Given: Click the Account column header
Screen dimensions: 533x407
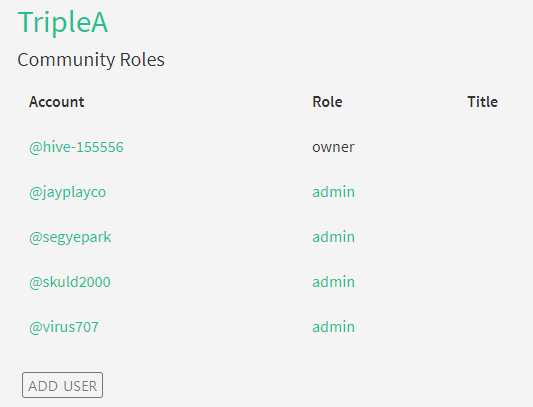Looking at the screenshot, I should [x=56, y=102].
